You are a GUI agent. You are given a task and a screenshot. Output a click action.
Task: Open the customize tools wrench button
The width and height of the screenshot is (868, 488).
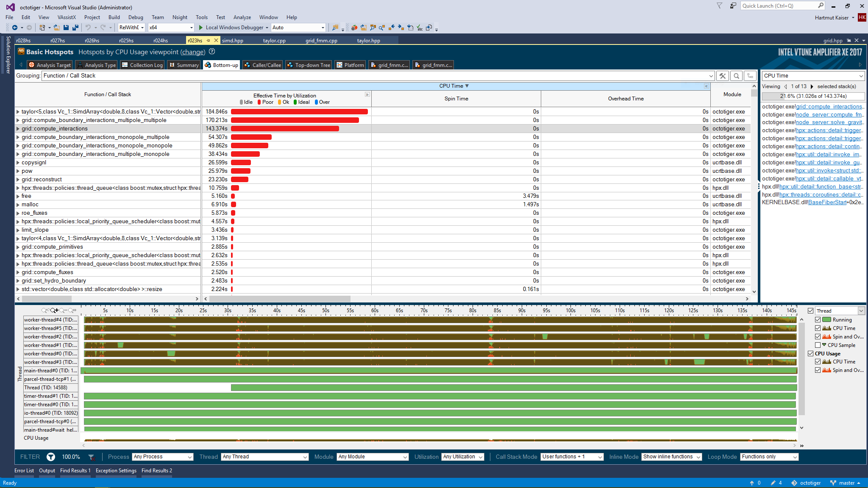723,76
